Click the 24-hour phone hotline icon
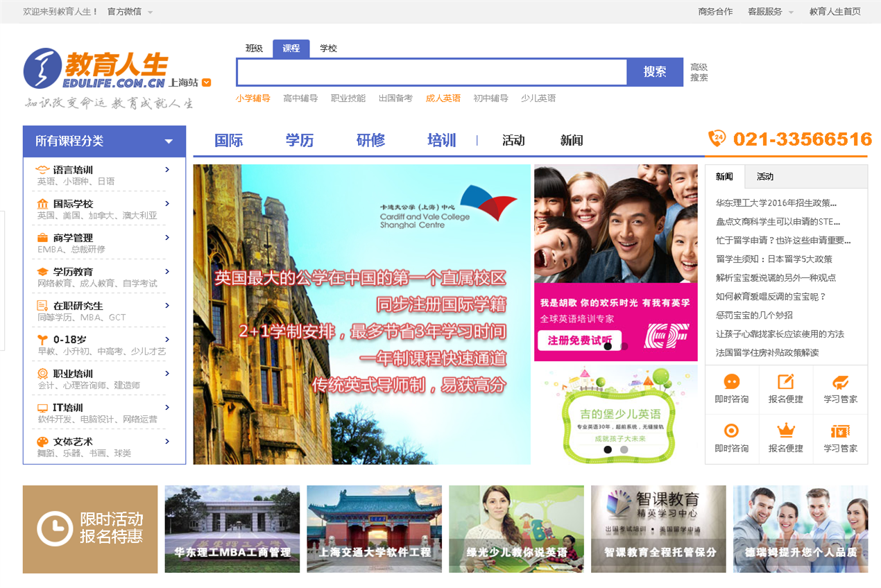The width and height of the screenshot is (881, 588). [717, 138]
